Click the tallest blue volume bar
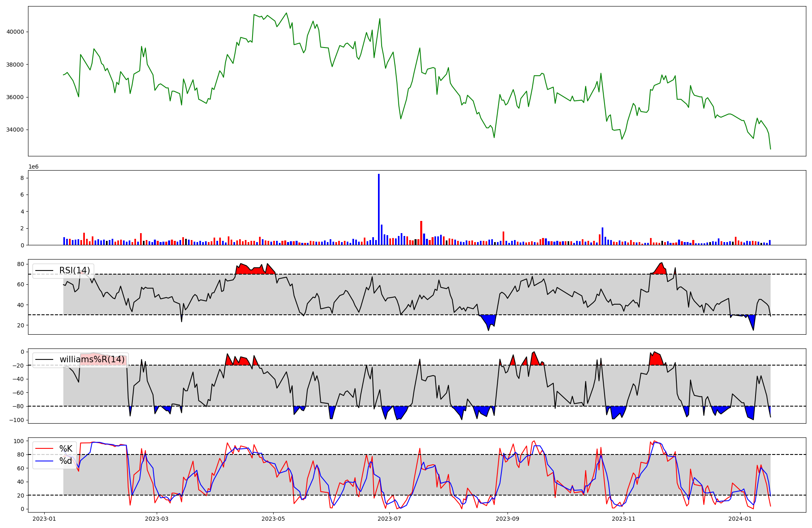Viewport: 812px width, 528px height. click(379, 209)
